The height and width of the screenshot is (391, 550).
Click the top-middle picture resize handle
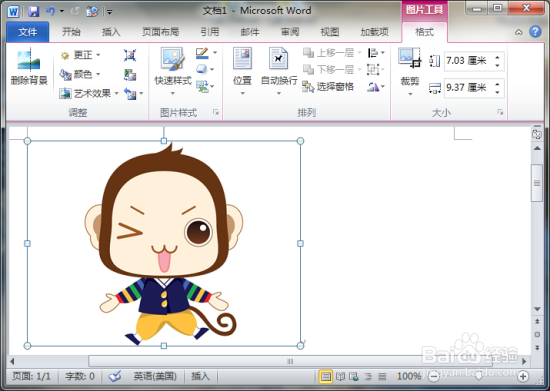164,141
